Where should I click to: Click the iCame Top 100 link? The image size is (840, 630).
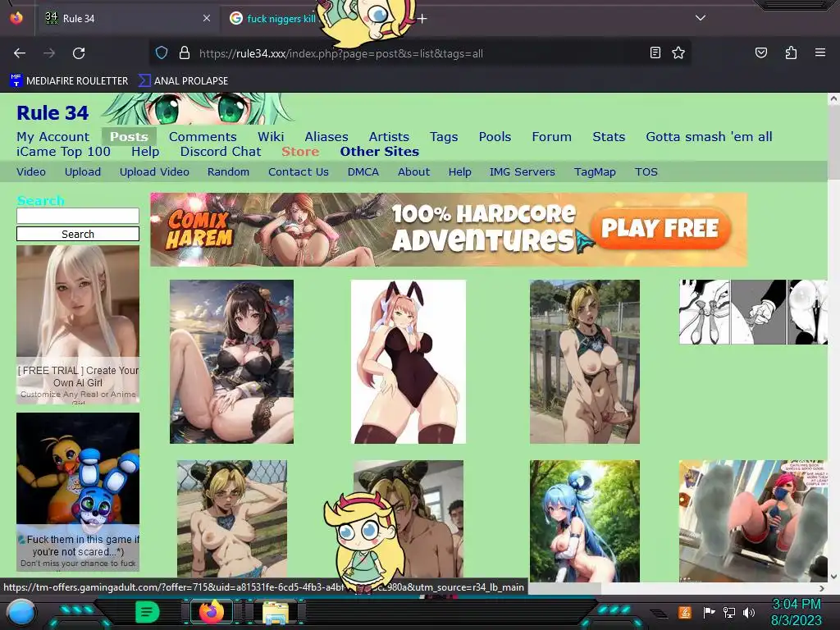64,152
